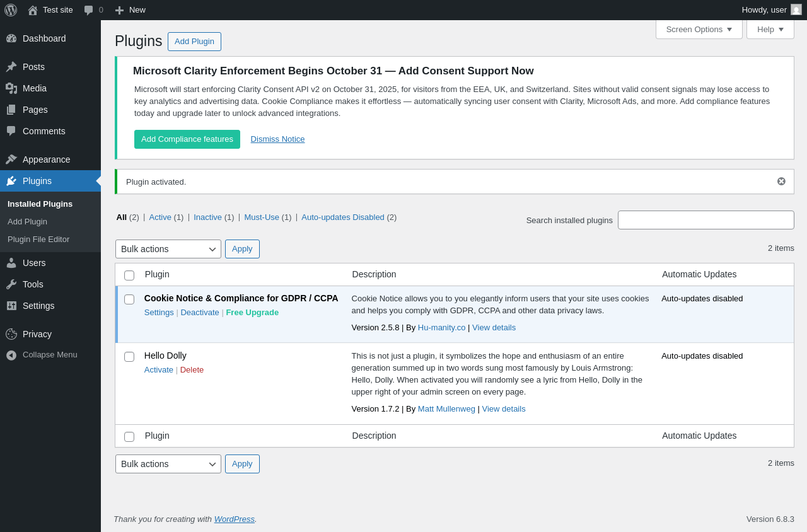
Task: Filter plugins by Inactive
Action: (207, 217)
